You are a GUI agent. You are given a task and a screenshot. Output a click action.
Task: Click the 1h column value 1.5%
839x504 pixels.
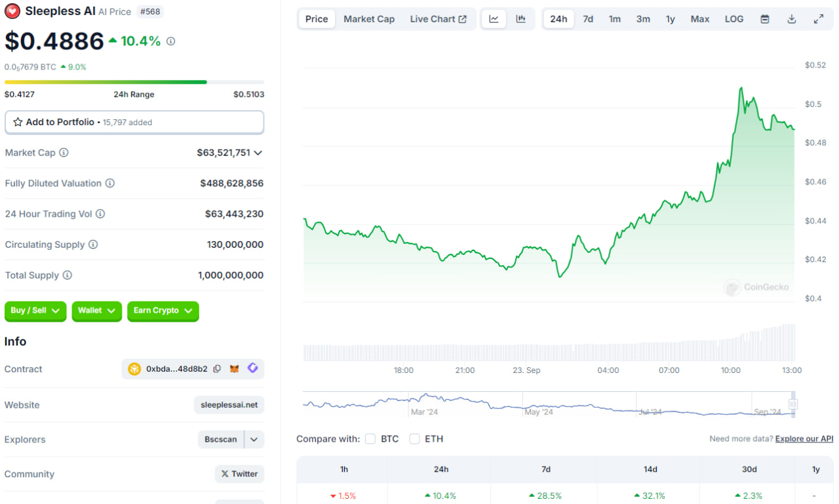(343, 495)
